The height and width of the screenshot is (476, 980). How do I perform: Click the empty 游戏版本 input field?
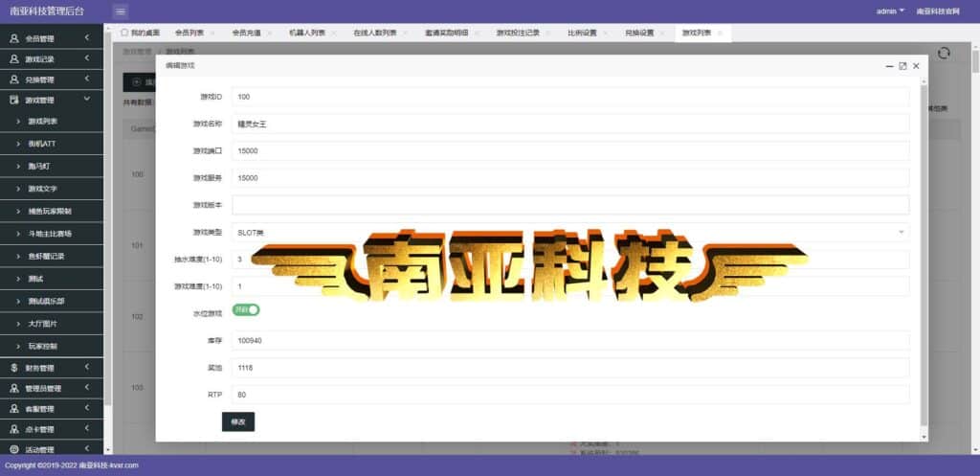[570, 205]
